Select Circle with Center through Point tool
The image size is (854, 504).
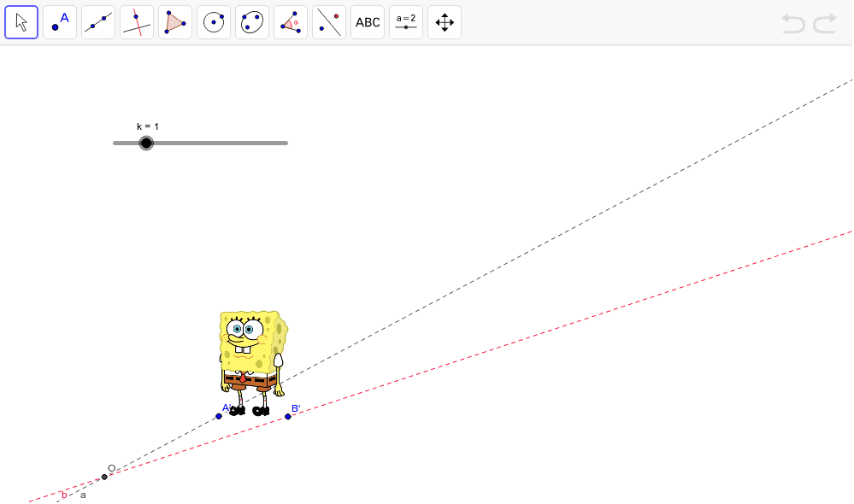click(214, 22)
